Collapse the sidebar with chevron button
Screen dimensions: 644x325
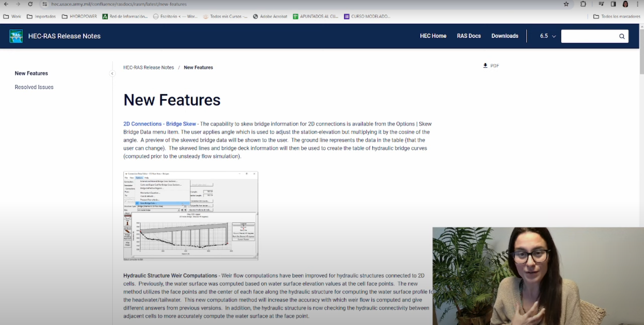tap(112, 73)
